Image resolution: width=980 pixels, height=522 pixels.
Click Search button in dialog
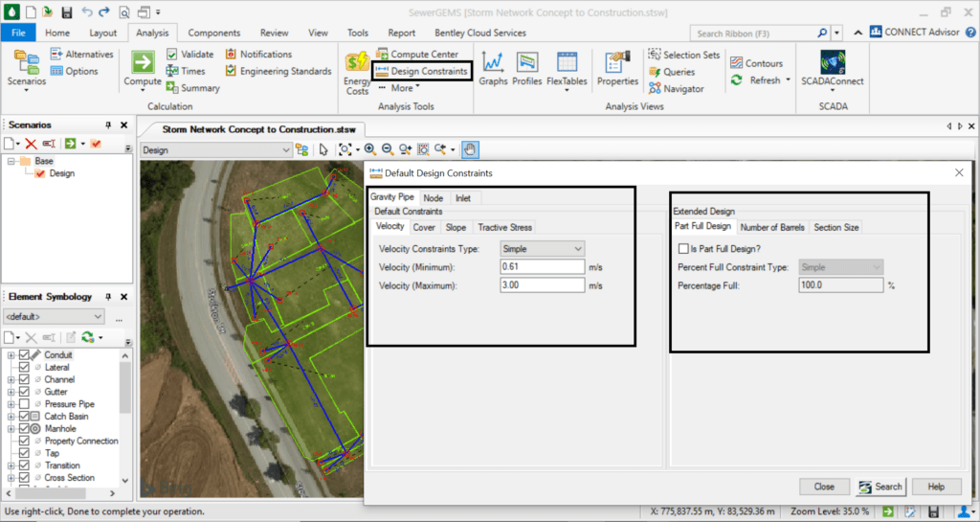[880, 487]
